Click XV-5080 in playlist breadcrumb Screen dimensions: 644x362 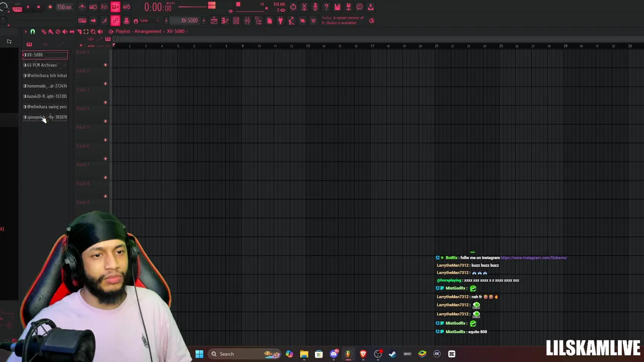(176, 31)
